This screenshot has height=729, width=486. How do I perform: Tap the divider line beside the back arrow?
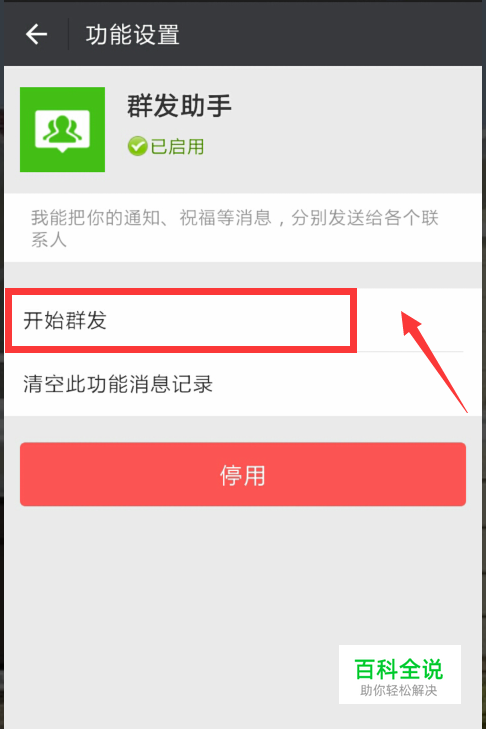click(68, 34)
